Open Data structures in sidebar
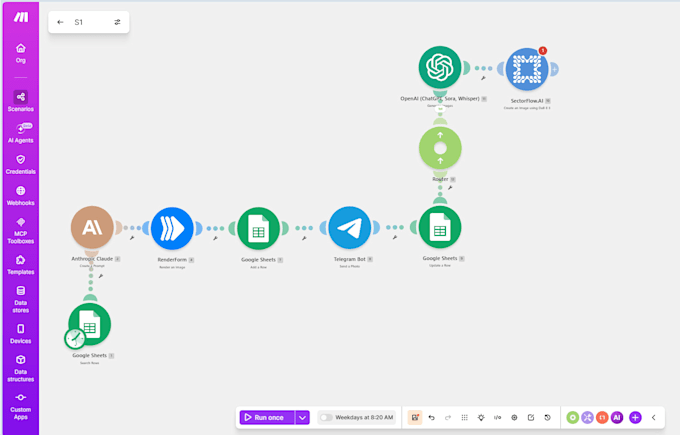This screenshot has height=435, width=680. click(20, 369)
